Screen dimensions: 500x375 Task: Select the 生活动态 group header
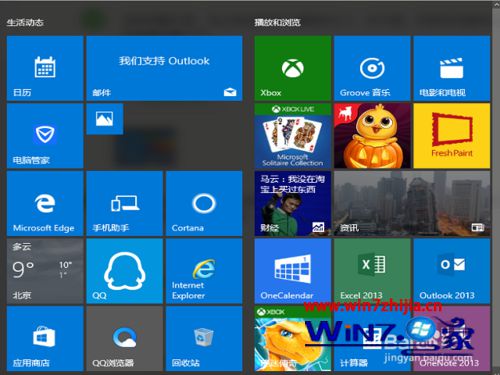click(25, 22)
